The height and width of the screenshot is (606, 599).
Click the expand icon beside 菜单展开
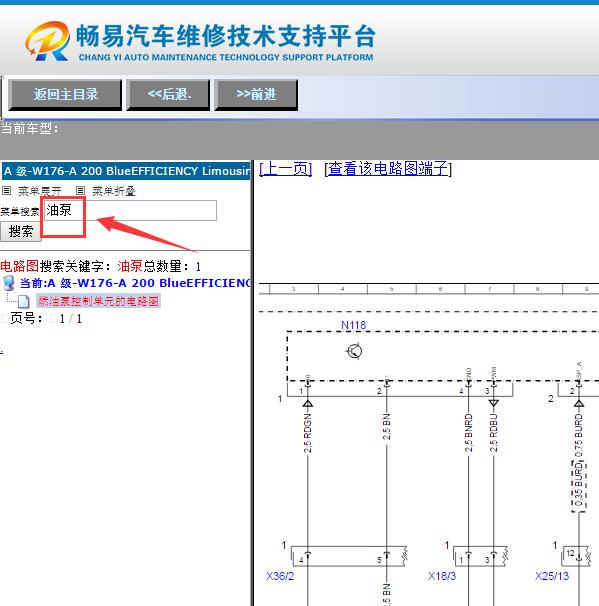pyautogui.click(x=7, y=190)
